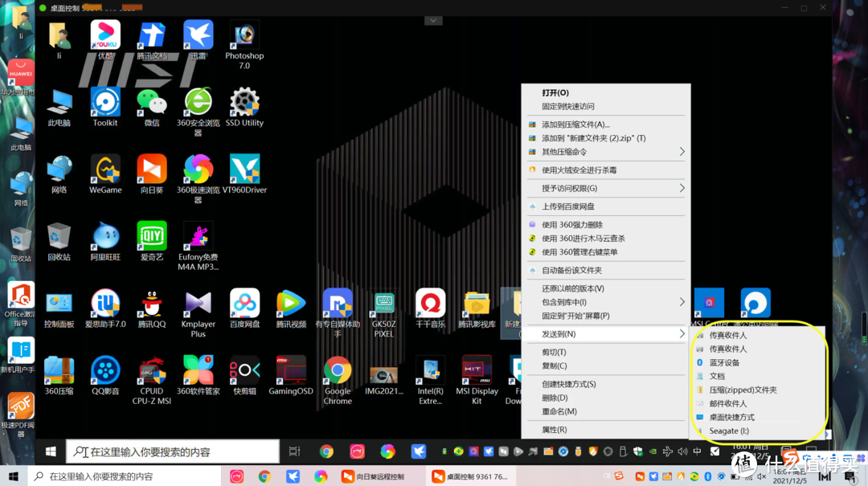Screen dimensions: 868x486
Task: Switch to 桌面控制 9361 taskbar window
Action: 470,476
